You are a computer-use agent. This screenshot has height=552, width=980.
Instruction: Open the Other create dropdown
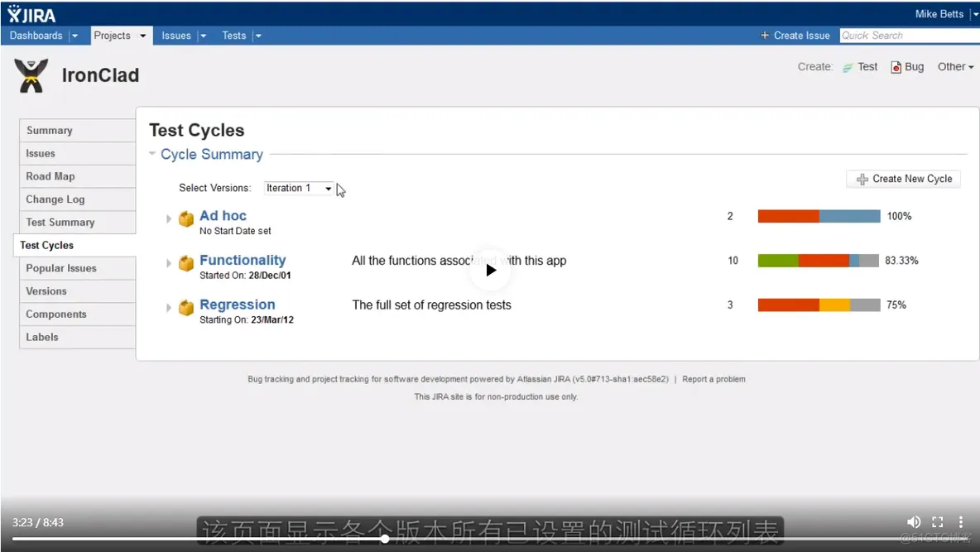[x=955, y=67]
